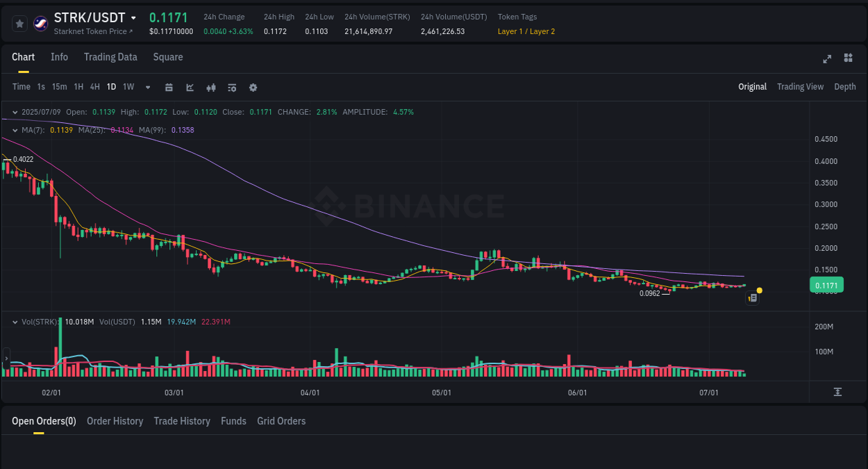Select the 4H timeframe
The width and height of the screenshot is (868, 469).
tap(94, 87)
